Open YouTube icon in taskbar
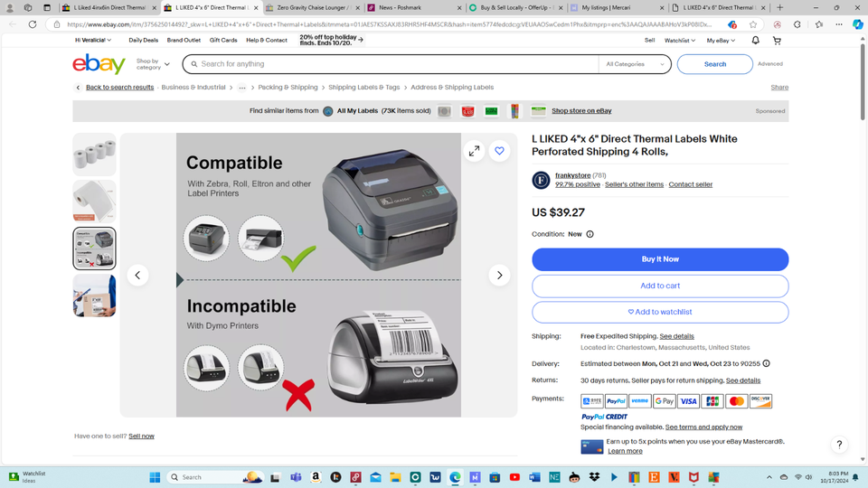 click(514, 477)
